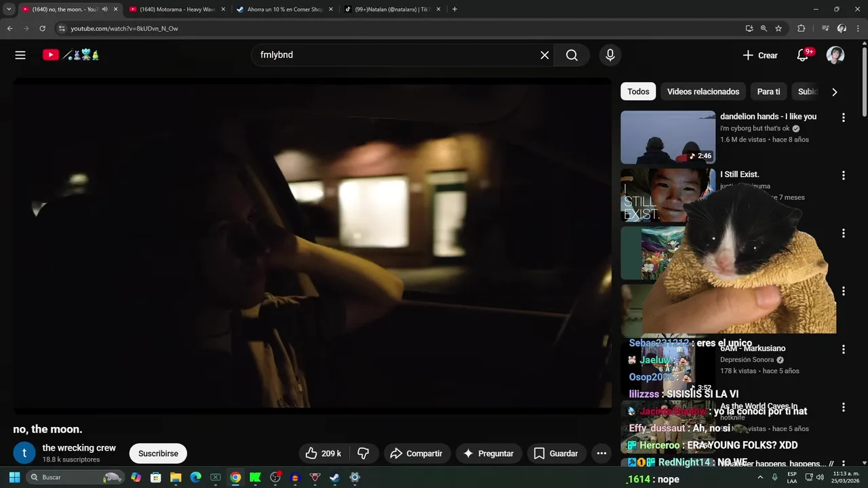Open the zoom magnifier in address bar
This screenshot has width=868, height=488.
[764, 28]
